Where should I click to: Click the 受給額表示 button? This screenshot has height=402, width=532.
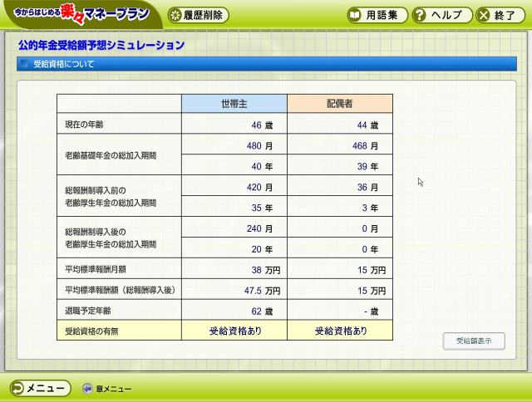473,341
